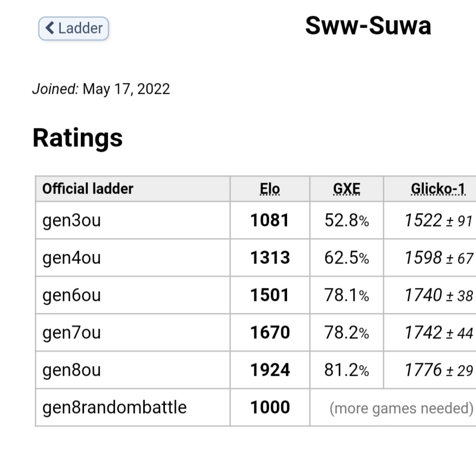Screen dimensions: 476x468
Task: Click the Elo column header
Action: pyautogui.click(x=270, y=189)
